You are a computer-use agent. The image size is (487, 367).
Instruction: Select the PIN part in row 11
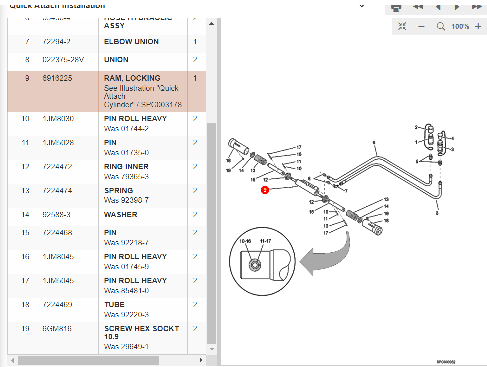click(x=110, y=143)
